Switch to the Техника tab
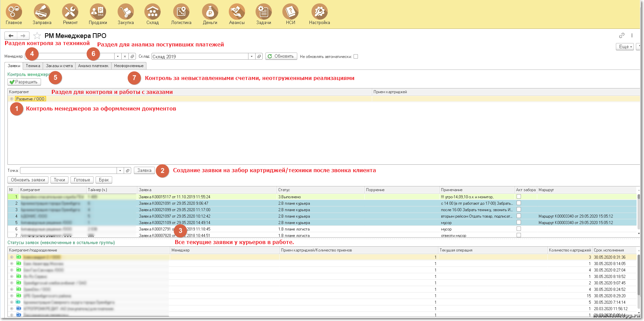The height and width of the screenshot is (321, 644). point(33,66)
